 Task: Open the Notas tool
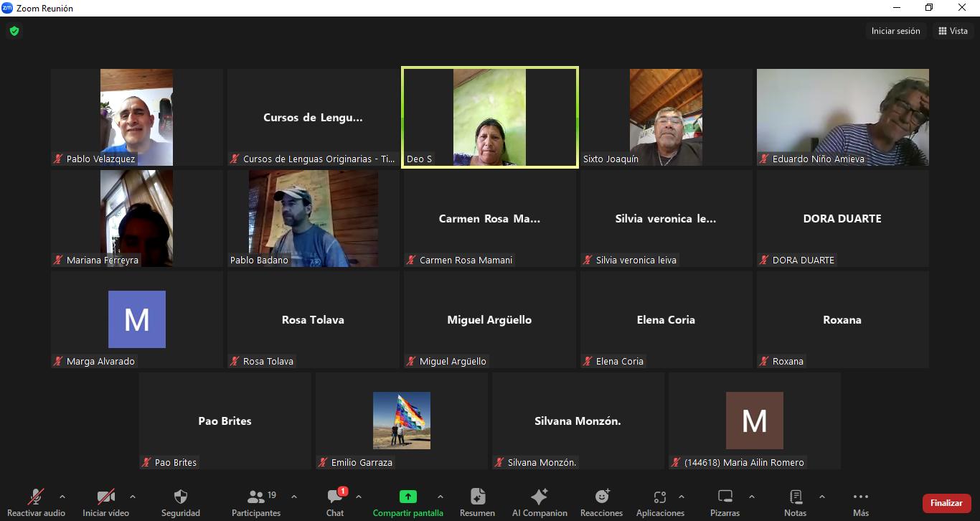[795, 497]
